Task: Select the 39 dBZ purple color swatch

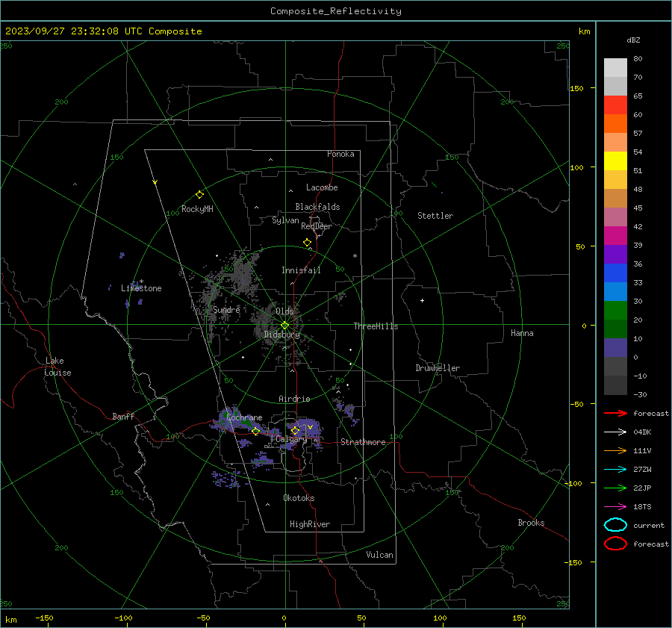Action: (615, 254)
